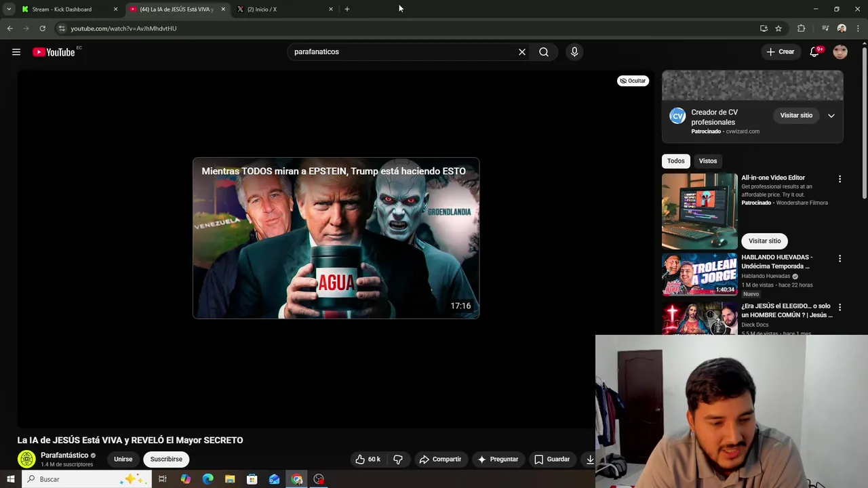The width and height of the screenshot is (868, 488).
Task: Click the Unirse button
Action: [123, 459]
